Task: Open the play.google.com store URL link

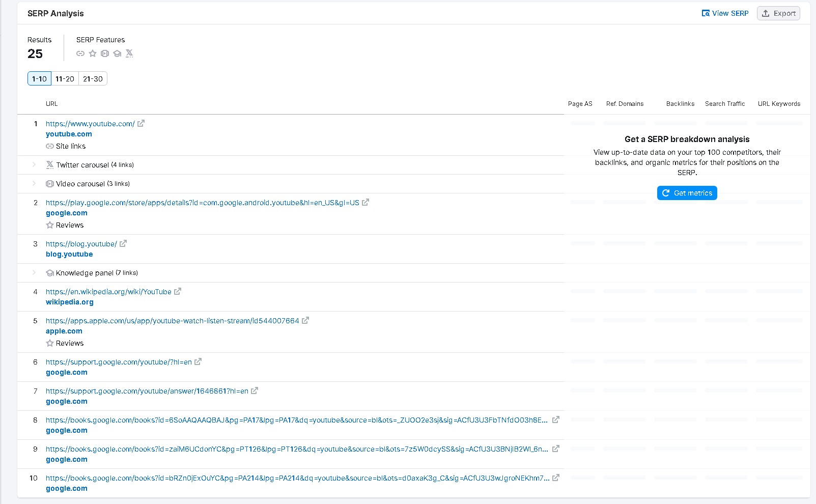Action: click(x=203, y=203)
